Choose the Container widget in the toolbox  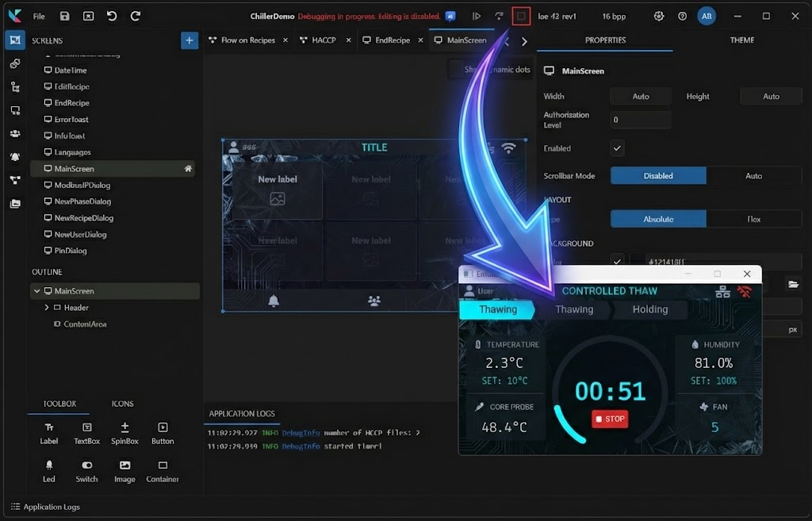[x=163, y=471]
